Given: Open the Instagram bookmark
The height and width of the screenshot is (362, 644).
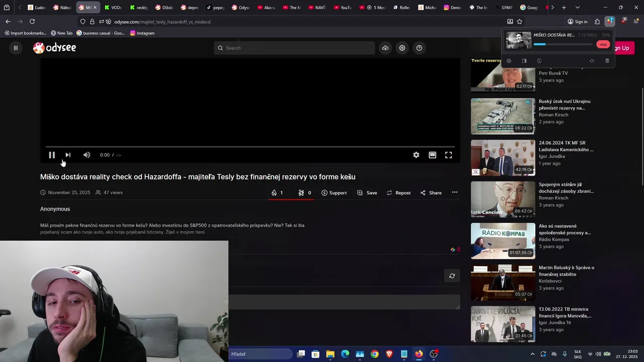Looking at the screenshot, I should [142, 33].
